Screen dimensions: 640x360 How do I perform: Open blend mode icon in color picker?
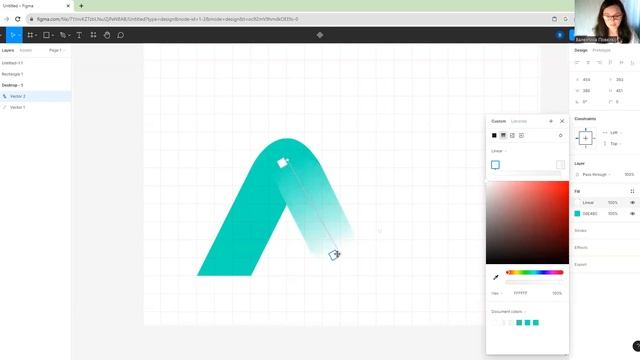pos(560,135)
